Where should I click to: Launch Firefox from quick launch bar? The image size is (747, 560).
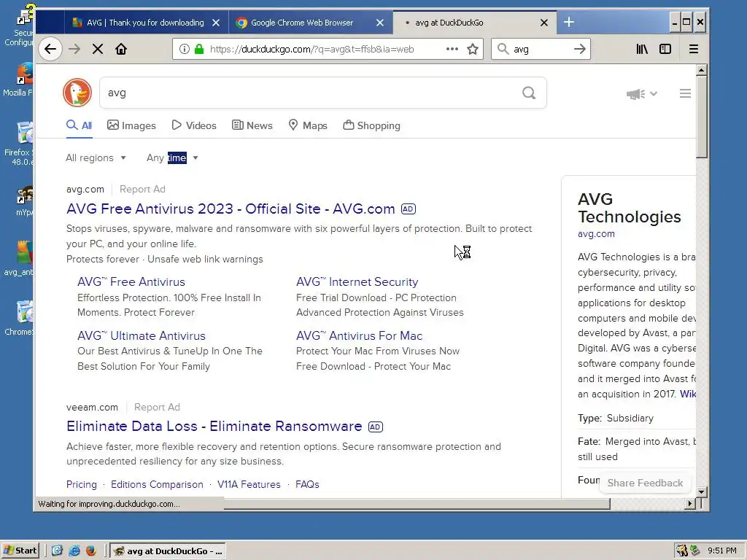pyautogui.click(x=91, y=551)
